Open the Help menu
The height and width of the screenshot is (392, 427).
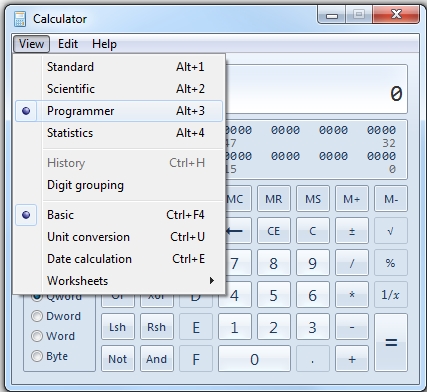click(x=104, y=44)
